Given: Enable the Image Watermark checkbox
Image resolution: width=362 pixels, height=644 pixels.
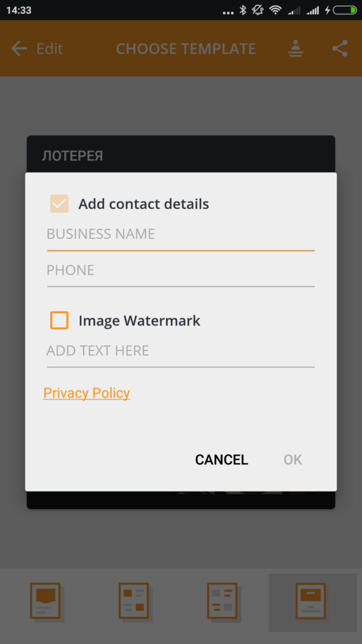Looking at the screenshot, I should pos(59,321).
